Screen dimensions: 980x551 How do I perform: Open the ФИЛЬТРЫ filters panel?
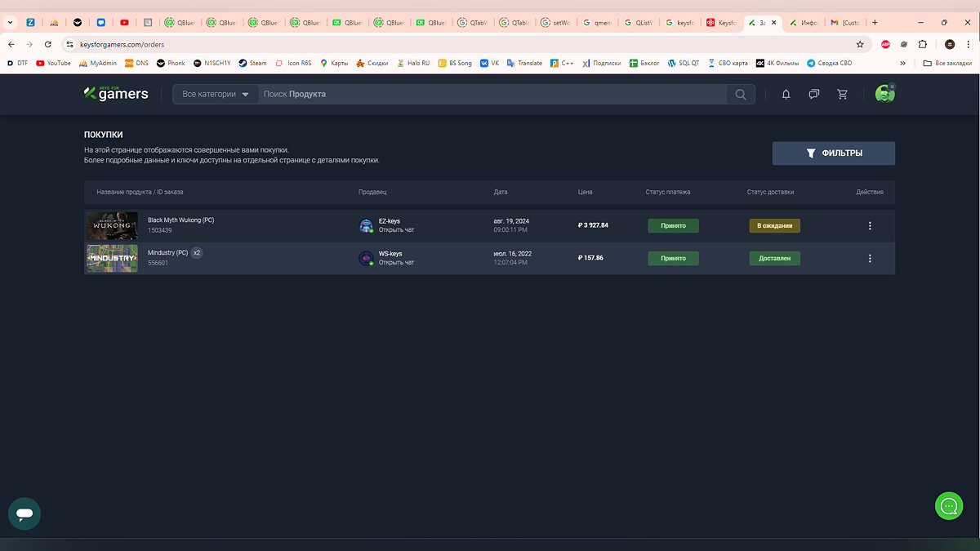(833, 153)
